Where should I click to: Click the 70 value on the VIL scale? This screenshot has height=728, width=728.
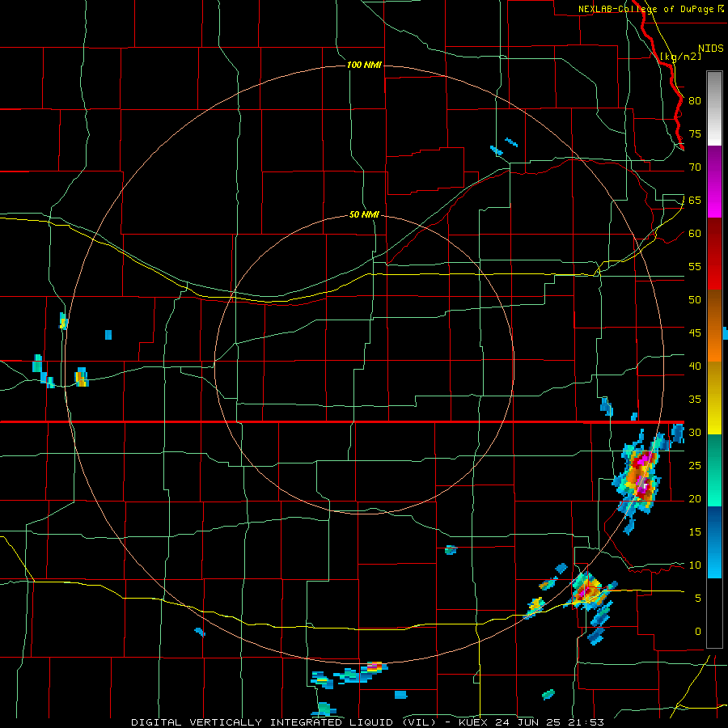[x=695, y=167]
